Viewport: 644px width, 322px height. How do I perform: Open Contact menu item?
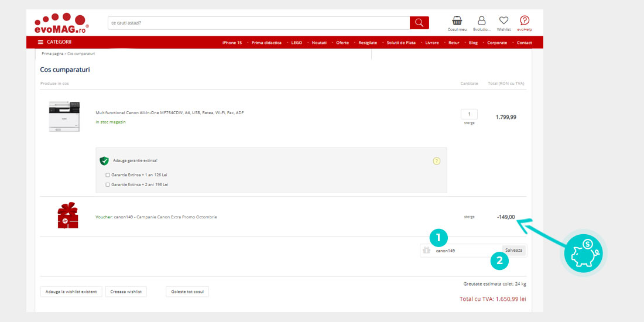(525, 43)
